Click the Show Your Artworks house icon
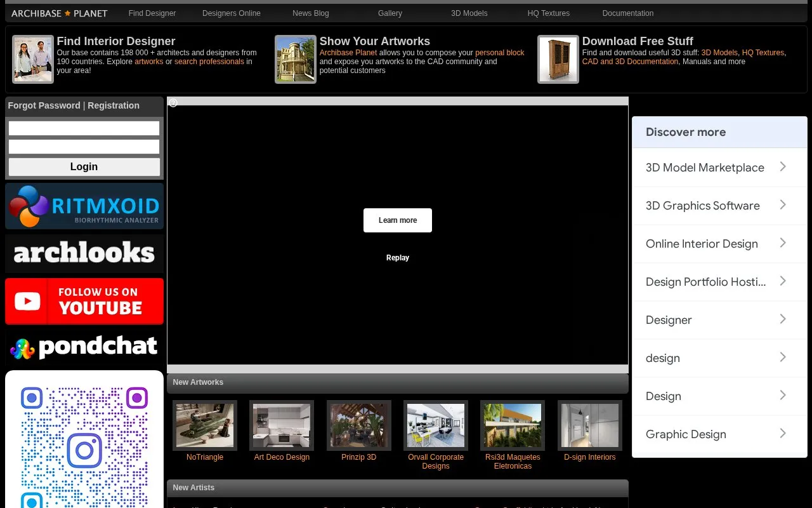Viewport: 812px width, 508px height. pyautogui.click(x=296, y=59)
